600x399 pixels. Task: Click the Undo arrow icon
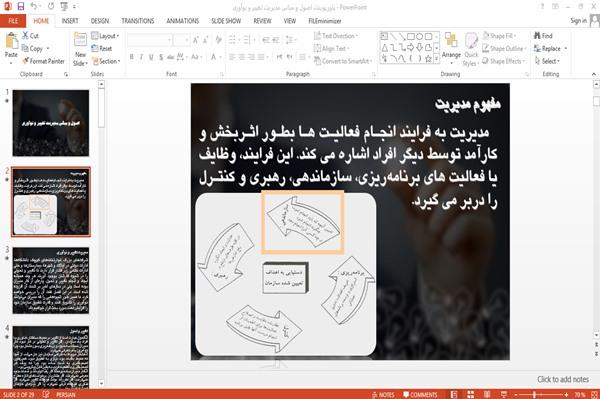click(x=34, y=6)
